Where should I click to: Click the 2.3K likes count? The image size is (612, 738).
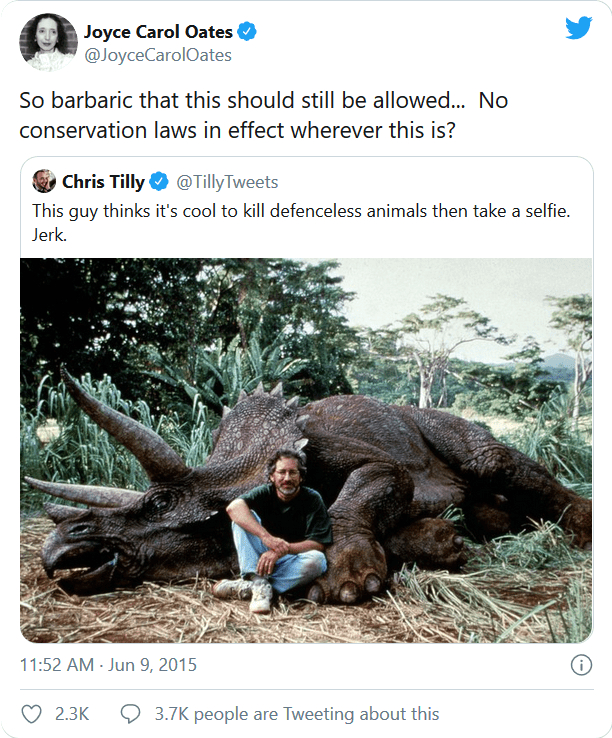(x=71, y=713)
